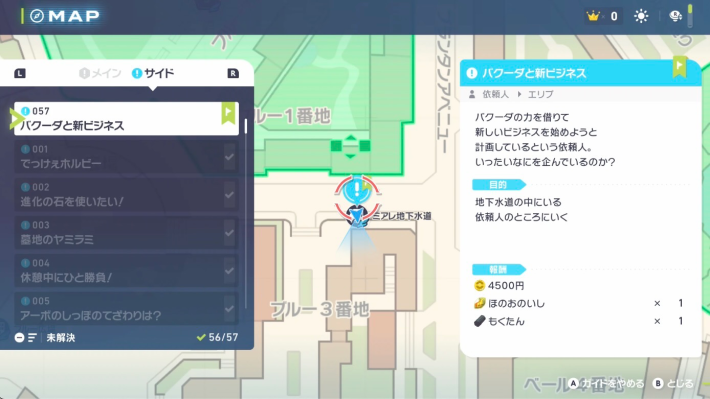Image resolution: width=710 pixels, height=399 pixels.
Task: Click the ほのおのいし item icon
Action: tap(480, 303)
